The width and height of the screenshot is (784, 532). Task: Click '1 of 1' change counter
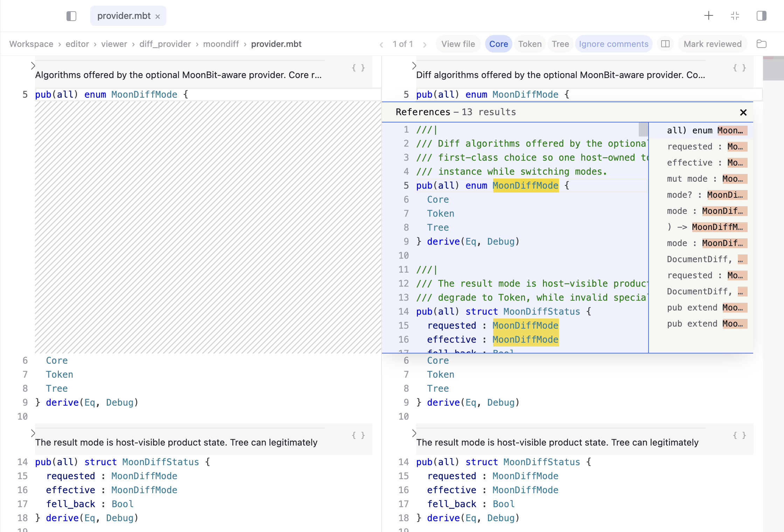403,44
